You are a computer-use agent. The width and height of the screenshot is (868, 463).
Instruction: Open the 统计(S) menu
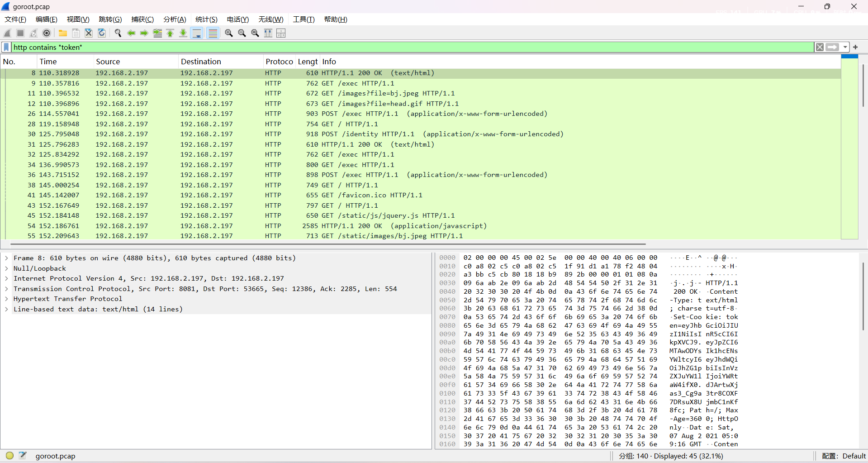tap(206, 19)
